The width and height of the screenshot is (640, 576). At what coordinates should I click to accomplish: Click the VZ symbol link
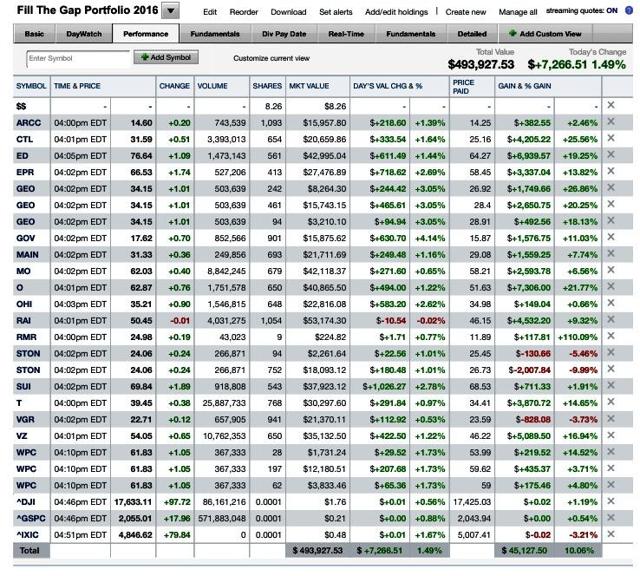pos(22,436)
